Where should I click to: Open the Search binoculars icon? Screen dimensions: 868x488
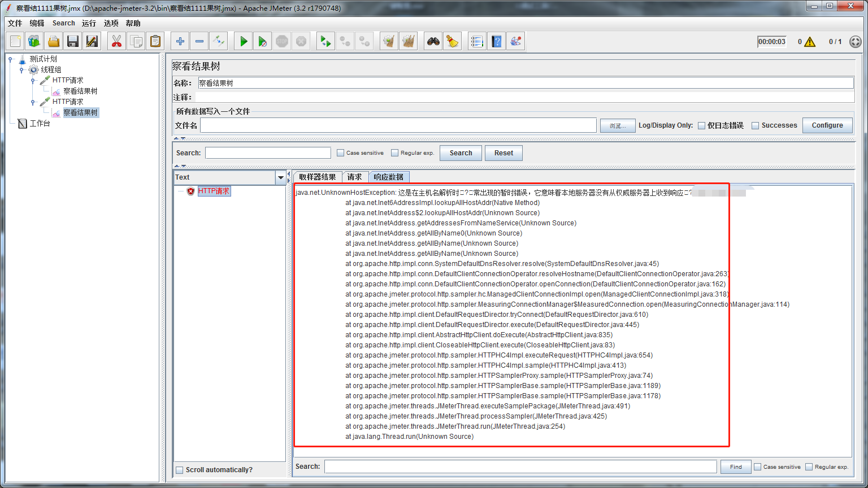(x=433, y=41)
